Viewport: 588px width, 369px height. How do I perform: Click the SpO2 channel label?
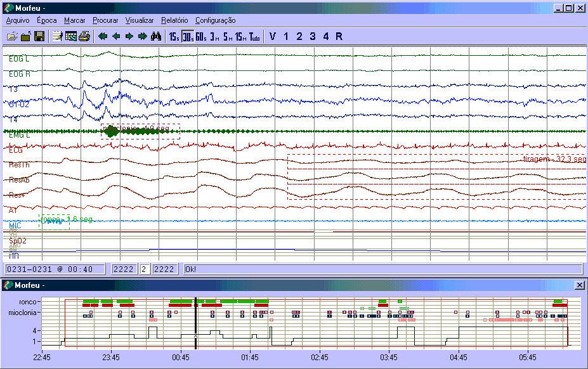click(x=18, y=241)
